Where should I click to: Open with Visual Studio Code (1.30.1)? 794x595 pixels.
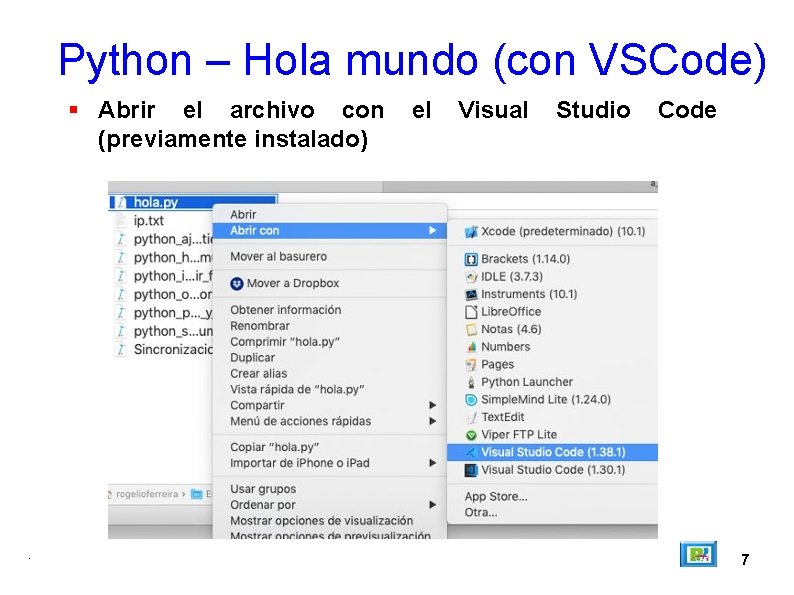552,470
